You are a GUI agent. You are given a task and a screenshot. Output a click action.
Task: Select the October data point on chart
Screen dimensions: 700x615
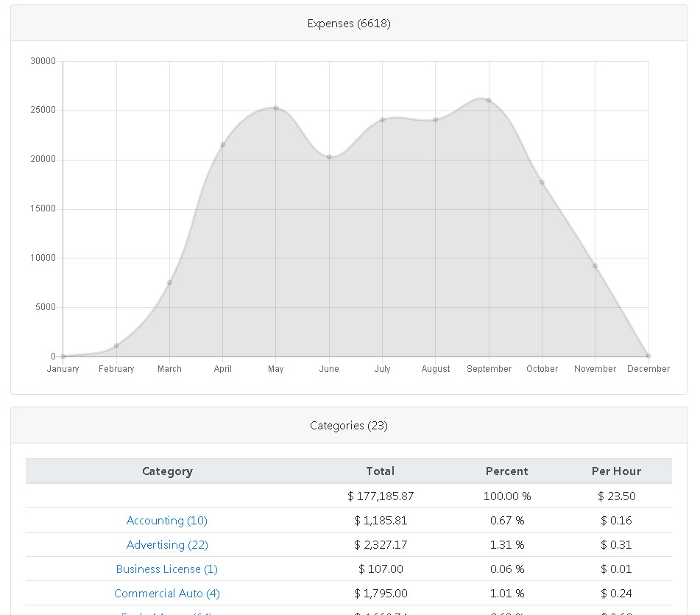[x=542, y=183]
